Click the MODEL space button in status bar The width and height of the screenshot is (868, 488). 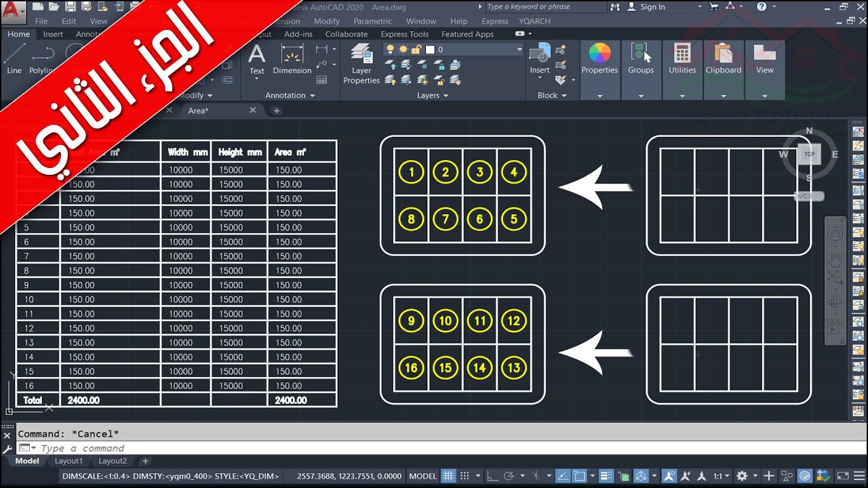pos(423,476)
